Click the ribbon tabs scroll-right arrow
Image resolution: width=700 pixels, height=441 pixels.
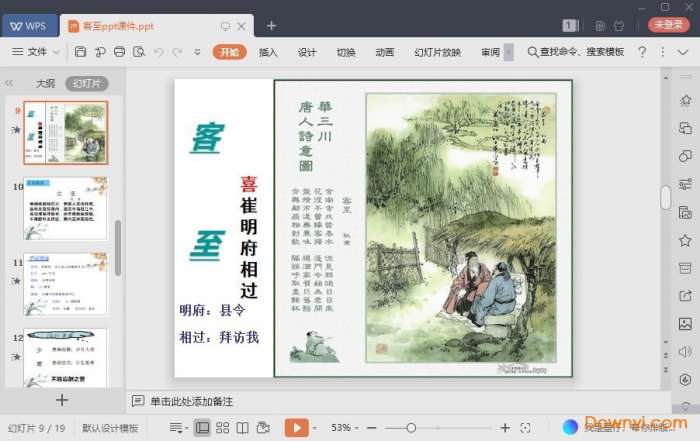[508, 52]
